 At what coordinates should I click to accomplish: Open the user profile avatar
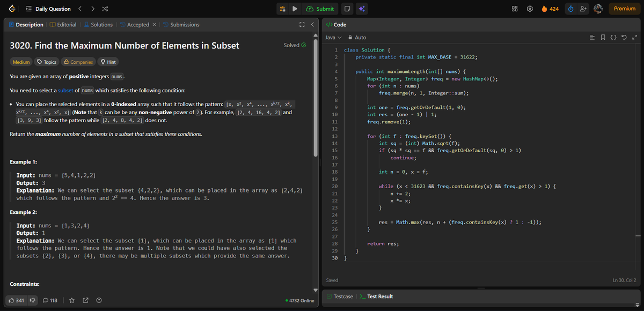[599, 9]
